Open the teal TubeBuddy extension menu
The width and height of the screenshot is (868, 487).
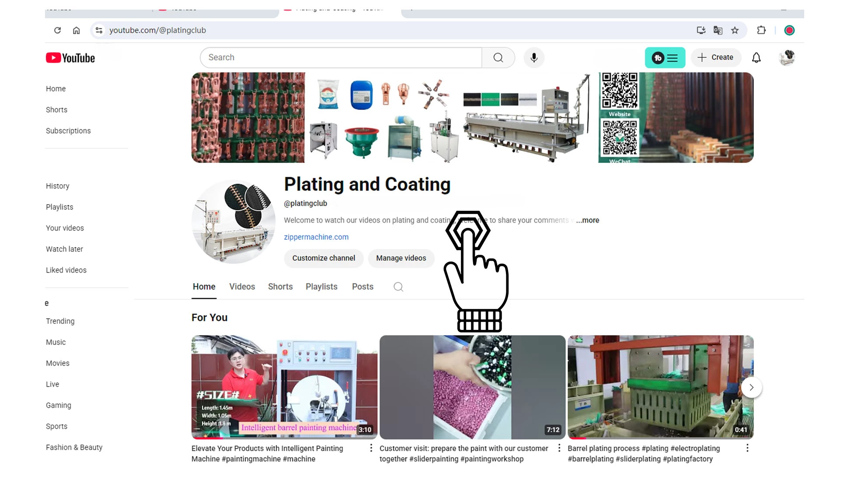[x=665, y=57]
